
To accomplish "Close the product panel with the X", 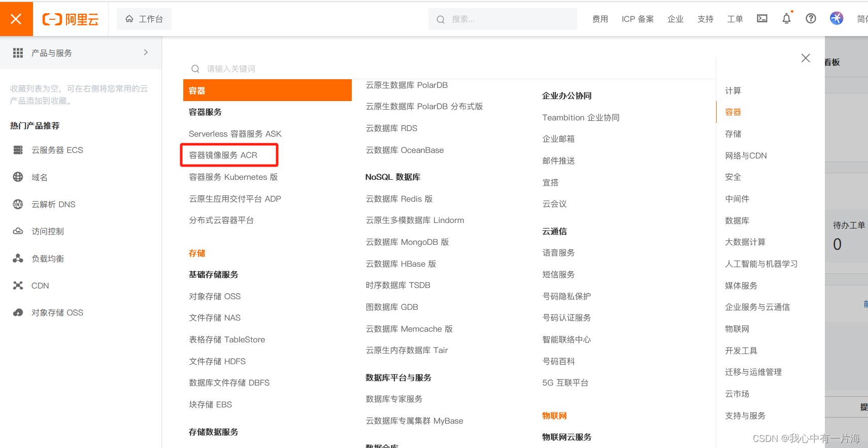I will click(x=806, y=58).
